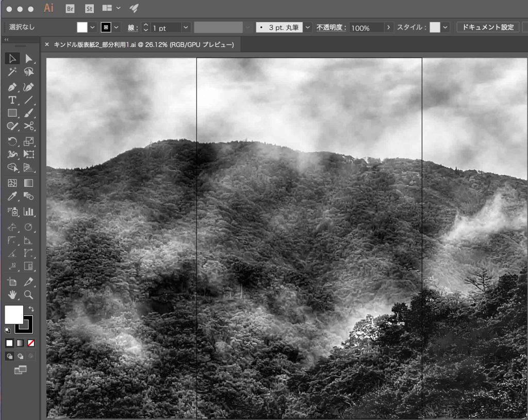Expand the opacity slider arrow
The image size is (528, 420).
click(388, 27)
